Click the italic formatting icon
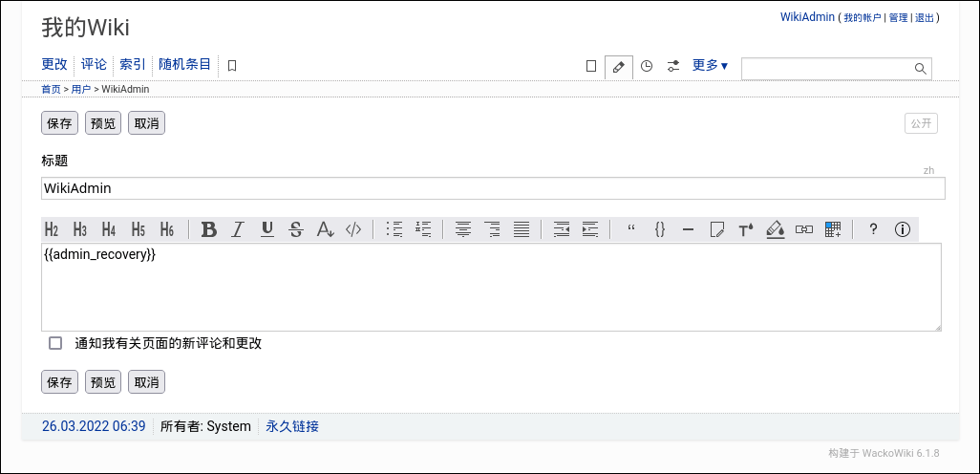Viewport: 980px width, 474px height. [x=238, y=229]
